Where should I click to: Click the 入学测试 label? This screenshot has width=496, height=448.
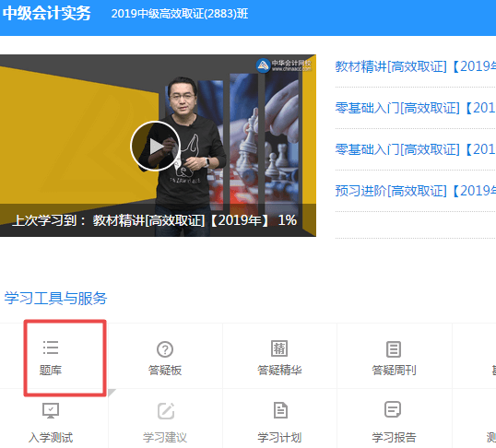pyautogui.click(x=51, y=437)
